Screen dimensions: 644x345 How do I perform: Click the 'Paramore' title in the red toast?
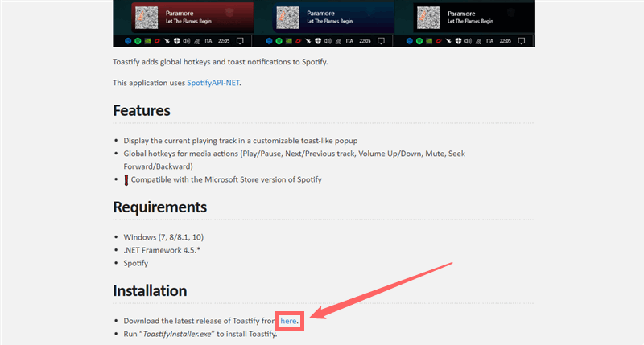[x=179, y=13]
